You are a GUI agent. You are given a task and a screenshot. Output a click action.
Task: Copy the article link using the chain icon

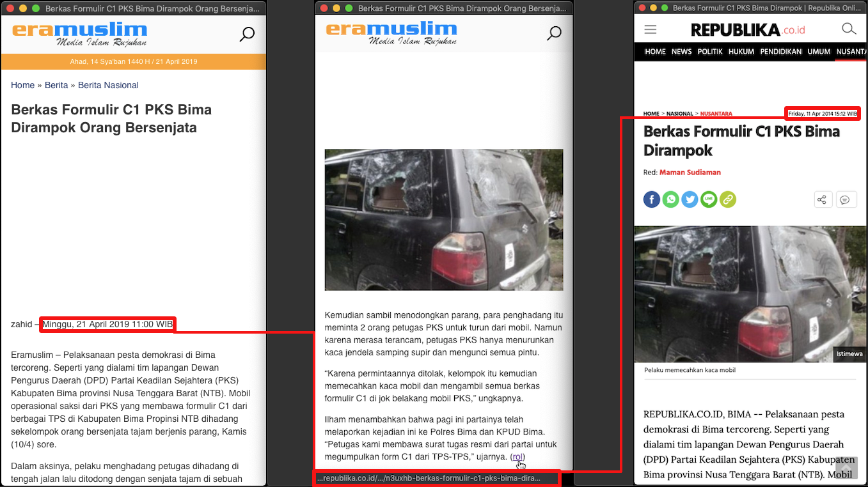click(727, 199)
